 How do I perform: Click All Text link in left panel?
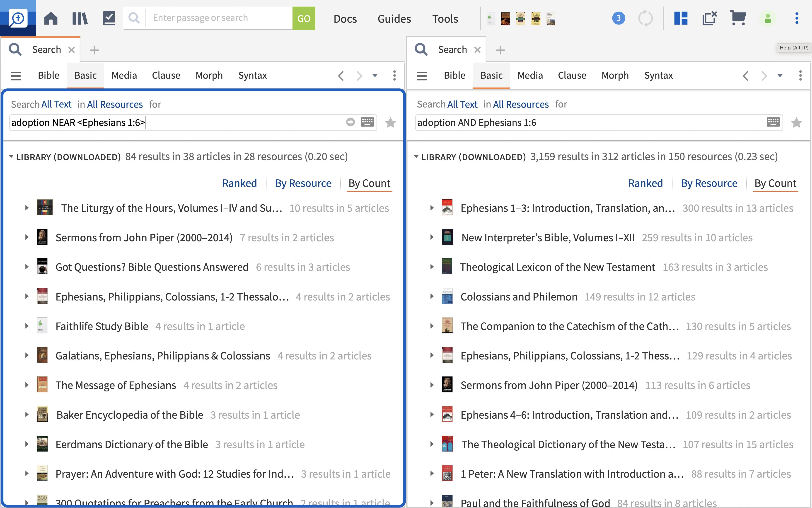pyautogui.click(x=56, y=105)
